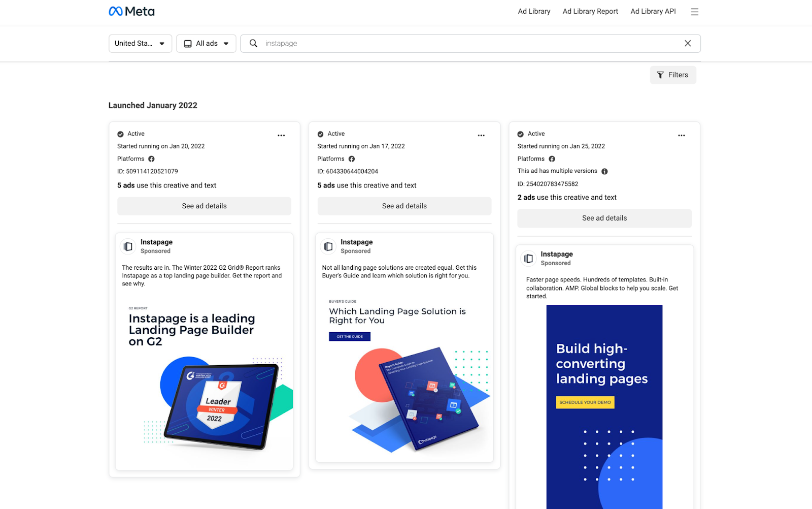Screen dimensions: 812x509
Task: See ad details for ID 604330644004204
Action: [404, 206]
